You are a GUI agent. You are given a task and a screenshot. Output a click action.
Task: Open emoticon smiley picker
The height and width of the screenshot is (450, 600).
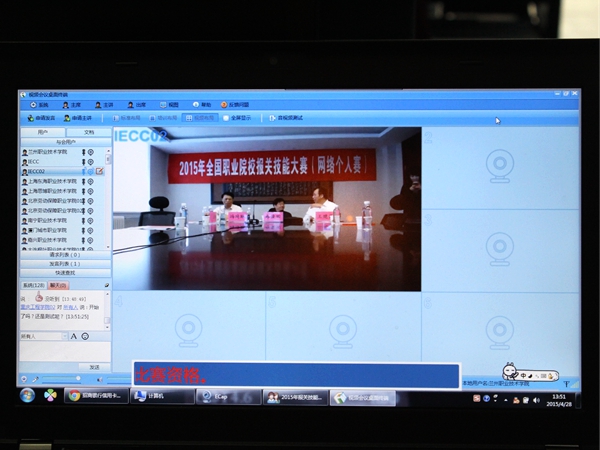click(x=85, y=336)
